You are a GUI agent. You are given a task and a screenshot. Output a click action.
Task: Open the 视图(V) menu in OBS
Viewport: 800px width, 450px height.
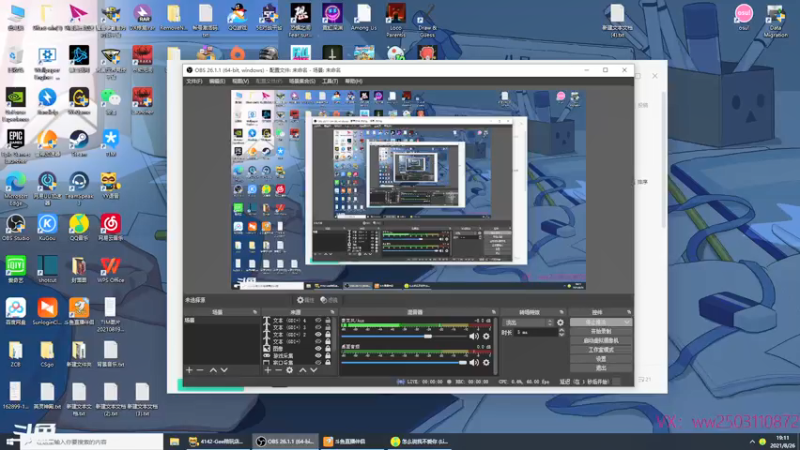(x=240, y=81)
